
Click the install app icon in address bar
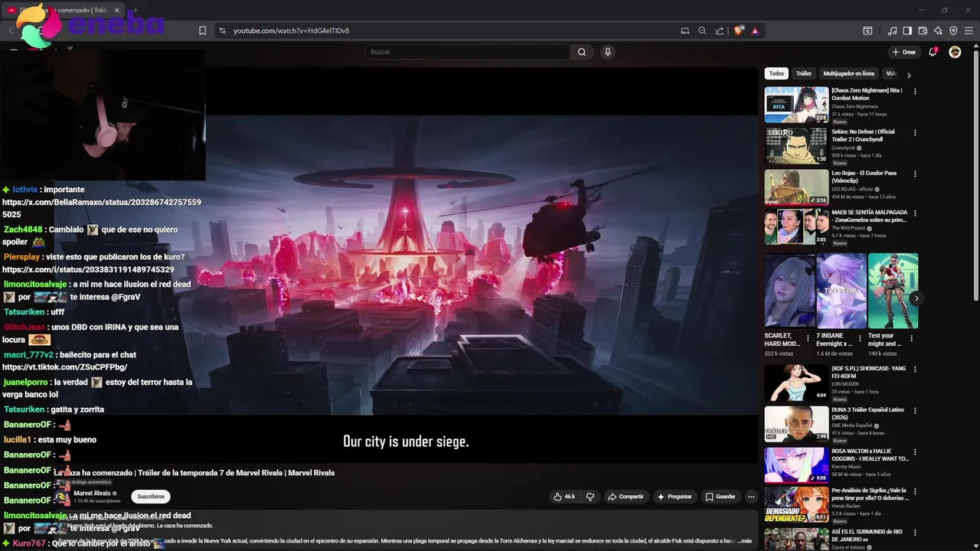[684, 31]
